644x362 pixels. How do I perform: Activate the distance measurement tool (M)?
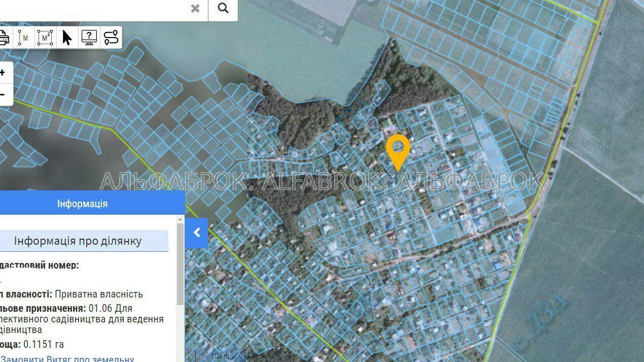24,38
